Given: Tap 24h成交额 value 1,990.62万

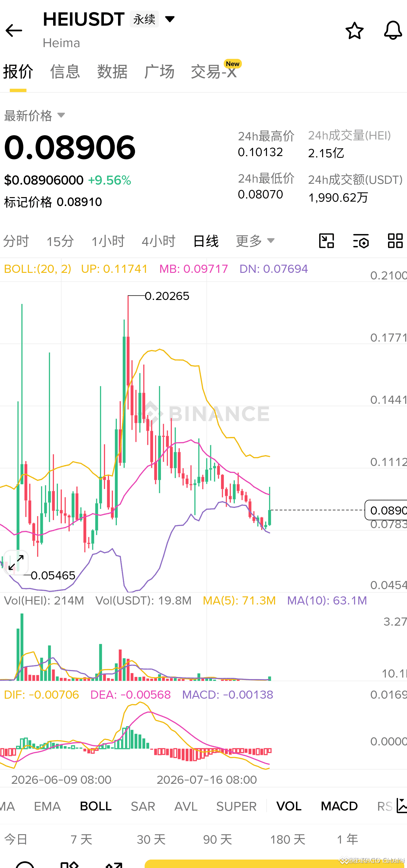Looking at the screenshot, I should (338, 197).
